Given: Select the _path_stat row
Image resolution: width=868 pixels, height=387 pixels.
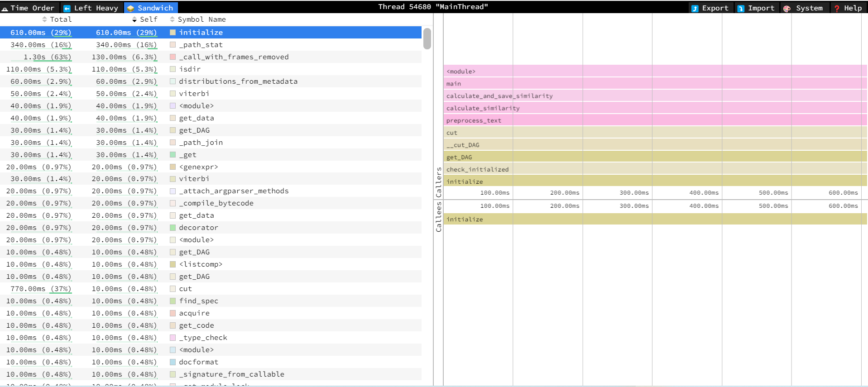Looking at the screenshot, I should [201, 45].
